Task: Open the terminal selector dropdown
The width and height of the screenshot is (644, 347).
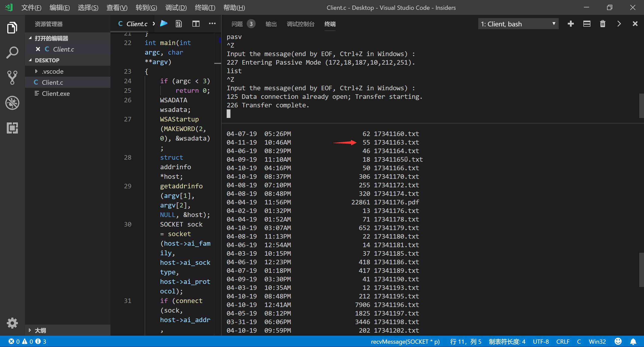Action: (x=518, y=24)
